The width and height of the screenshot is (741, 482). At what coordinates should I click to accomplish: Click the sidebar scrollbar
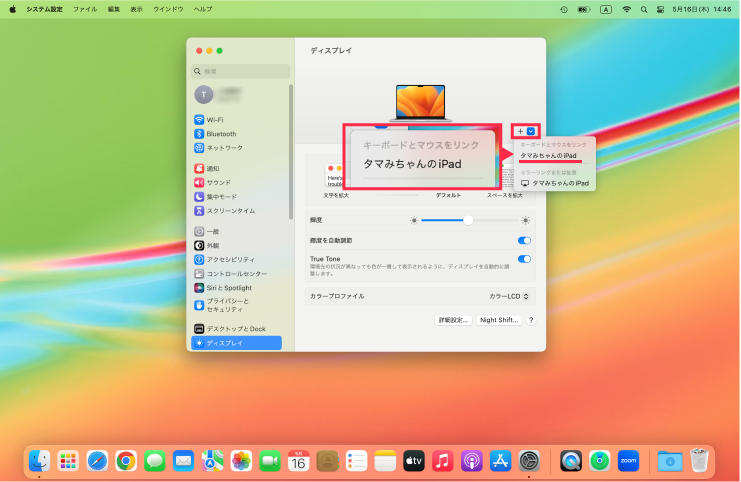291,151
